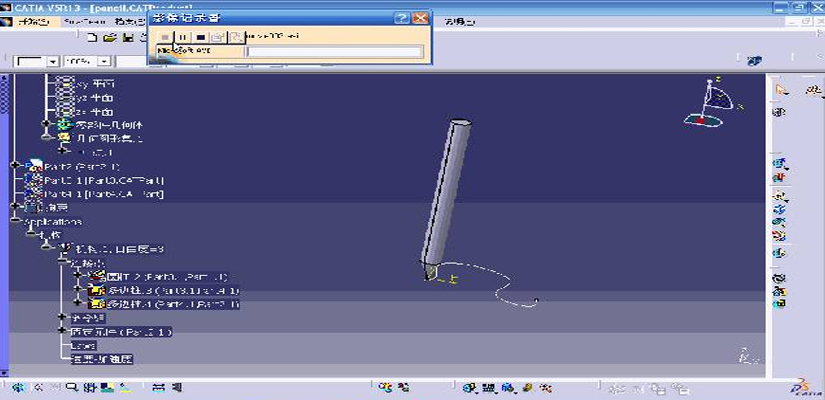Click the record button in video recorder dialog
The image size is (825, 400).
point(165,37)
